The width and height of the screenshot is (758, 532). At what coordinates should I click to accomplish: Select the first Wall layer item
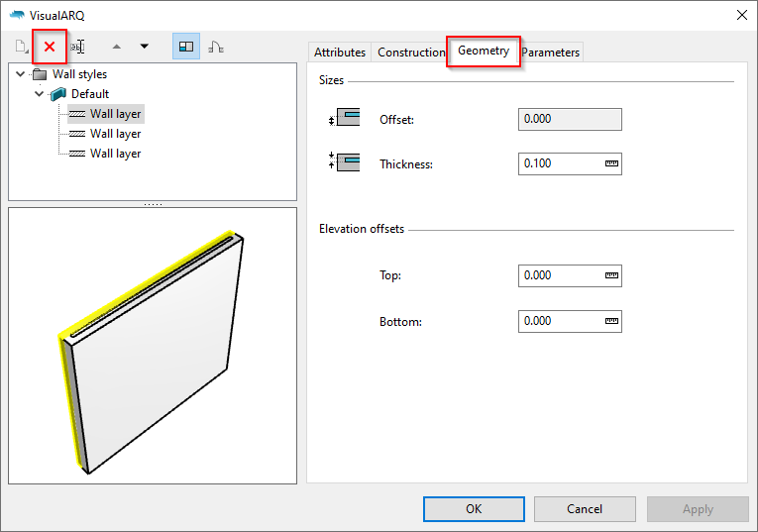click(x=106, y=114)
